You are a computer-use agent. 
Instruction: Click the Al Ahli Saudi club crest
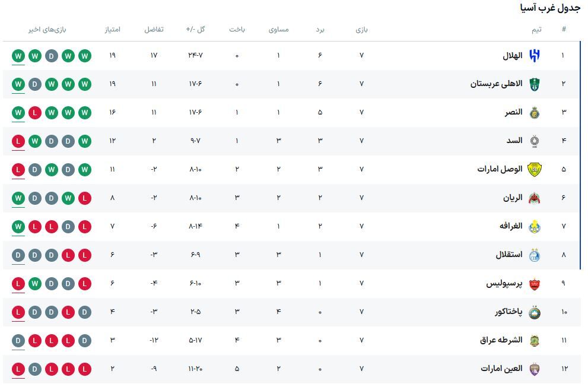535,84
